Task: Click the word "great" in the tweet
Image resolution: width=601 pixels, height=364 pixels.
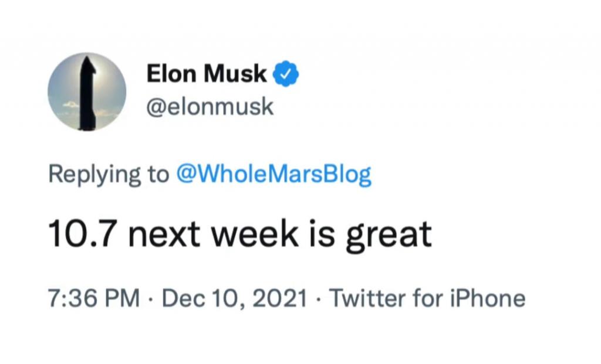Action: click(390, 237)
